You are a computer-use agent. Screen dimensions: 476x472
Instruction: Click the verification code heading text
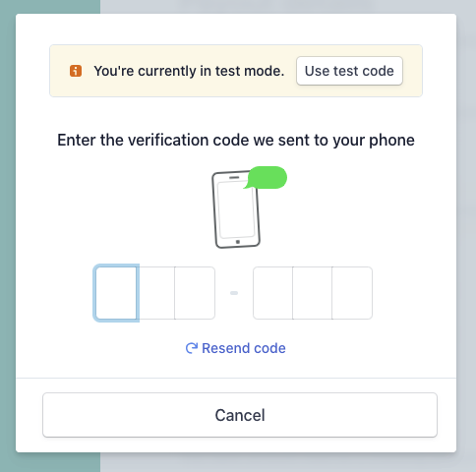point(236,141)
